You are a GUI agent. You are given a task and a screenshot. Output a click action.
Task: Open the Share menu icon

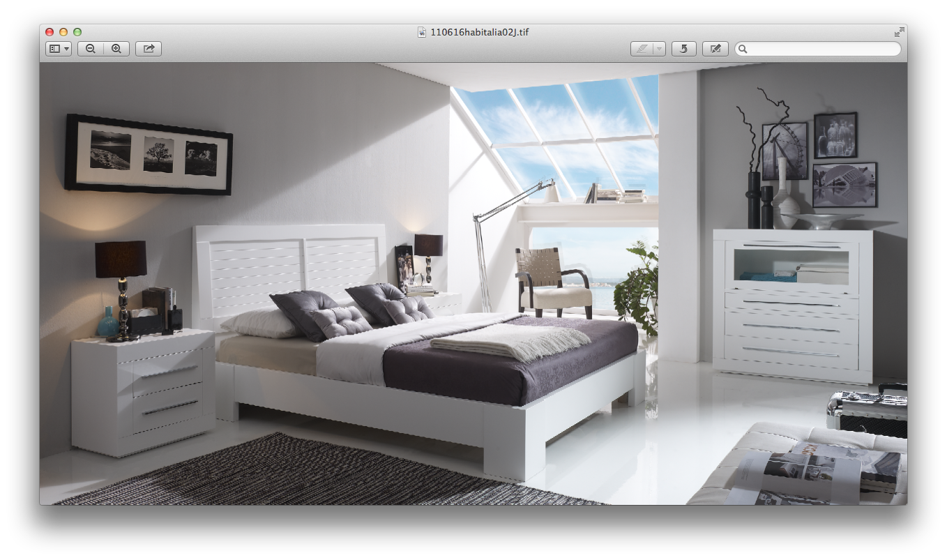148,49
